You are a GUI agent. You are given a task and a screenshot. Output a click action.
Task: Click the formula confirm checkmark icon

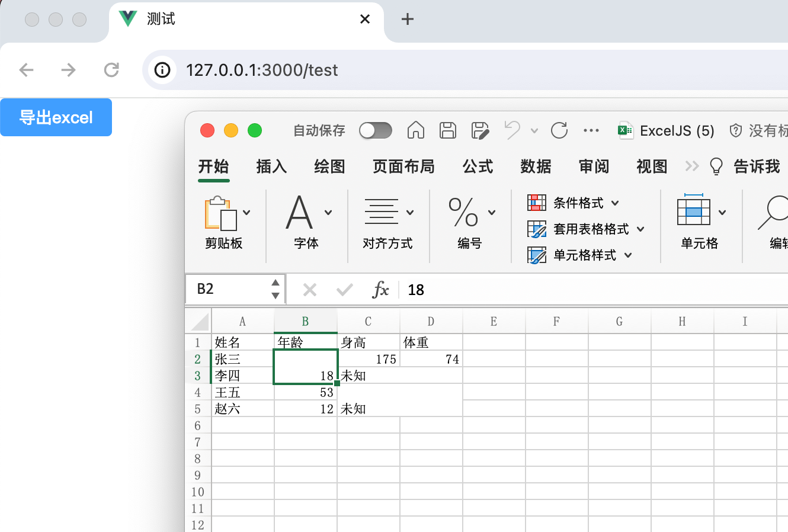(x=344, y=290)
